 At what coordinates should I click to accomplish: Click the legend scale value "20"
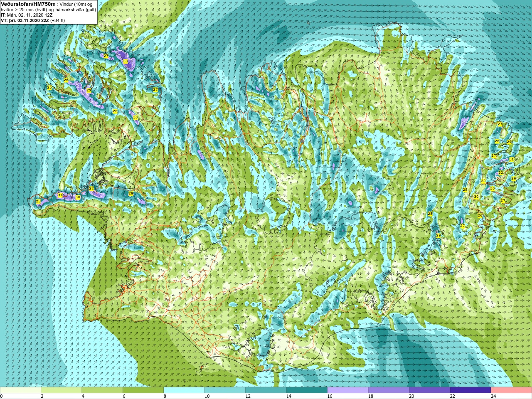click(411, 397)
